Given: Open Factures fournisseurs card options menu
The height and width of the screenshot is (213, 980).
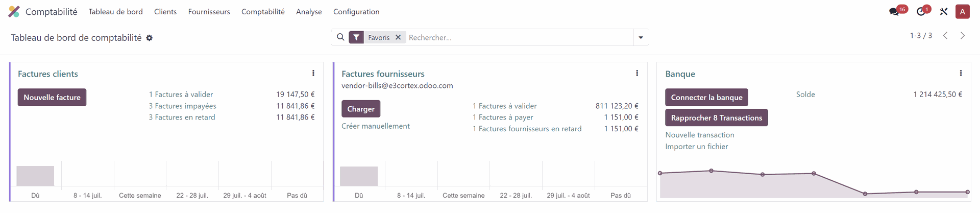Looking at the screenshot, I should [637, 74].
